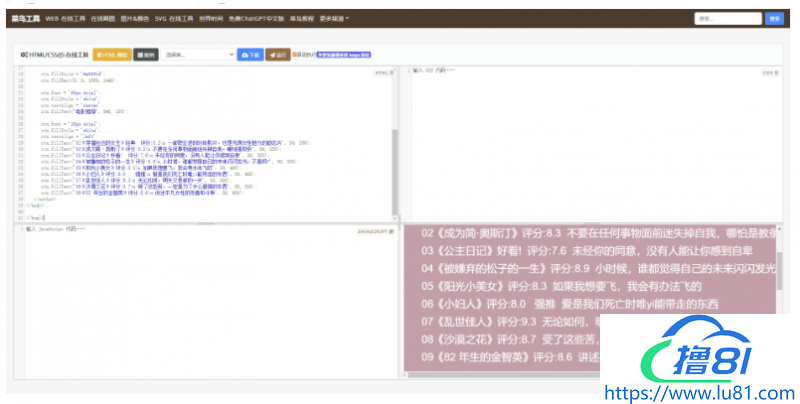
Task: Click the blue download button
Action: click(249, 55)
